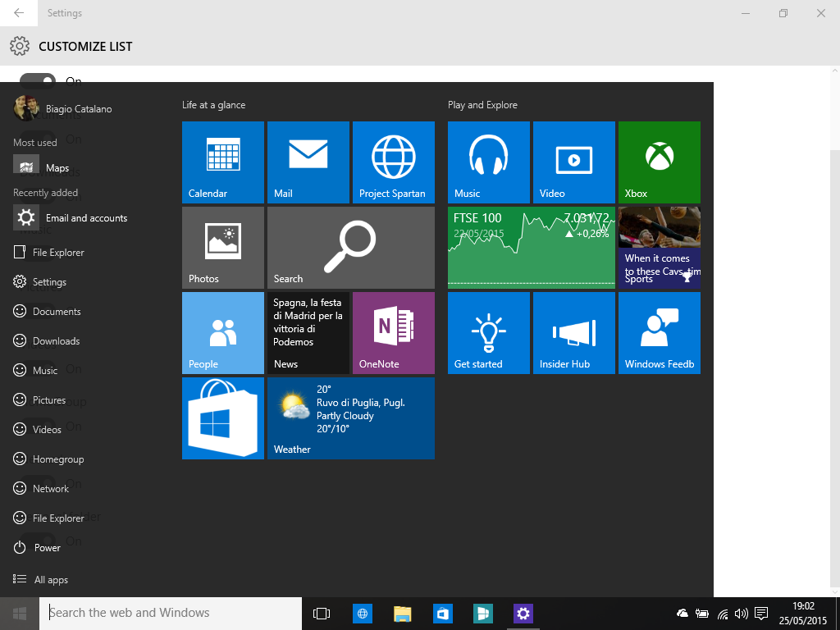Go back in the Settings window
Image resolution: width=840 pixels, height=630 pixels.
coord(19,13)
